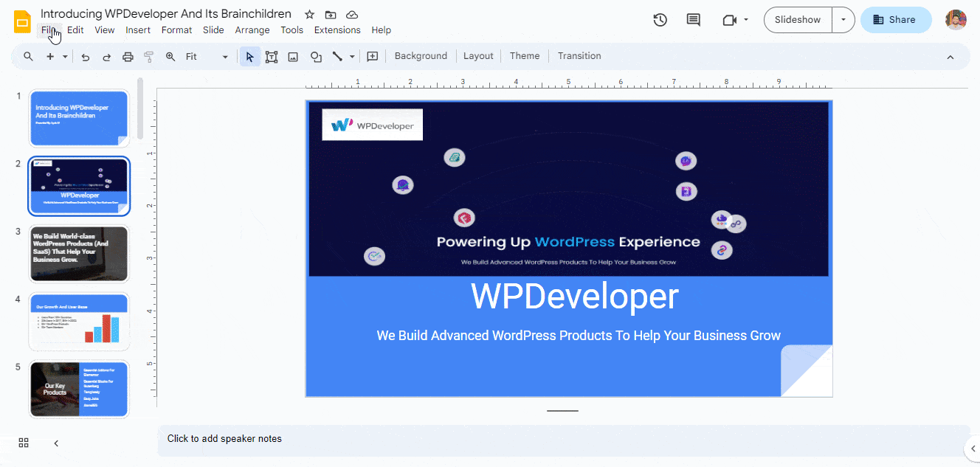This screenshot has width=980, height=467.
Task: Open the Fit zoom level dropdown
Action: (207, 56)
